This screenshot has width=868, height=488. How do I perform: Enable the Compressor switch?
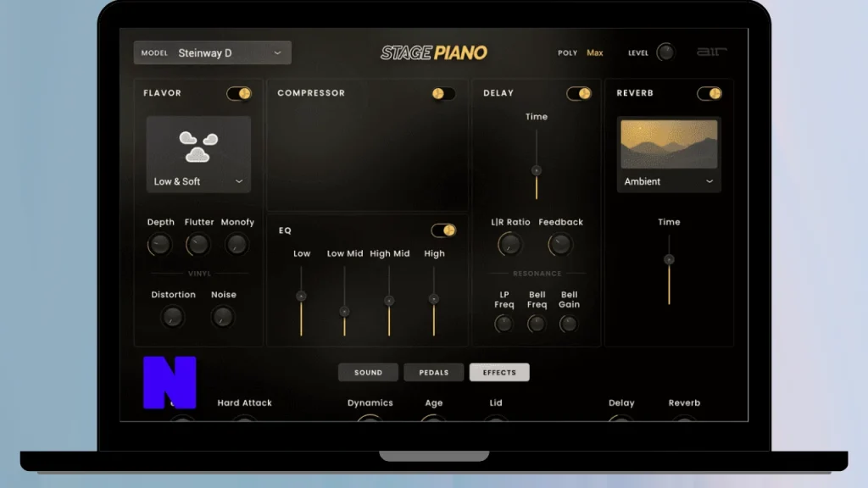coord(443,93)
